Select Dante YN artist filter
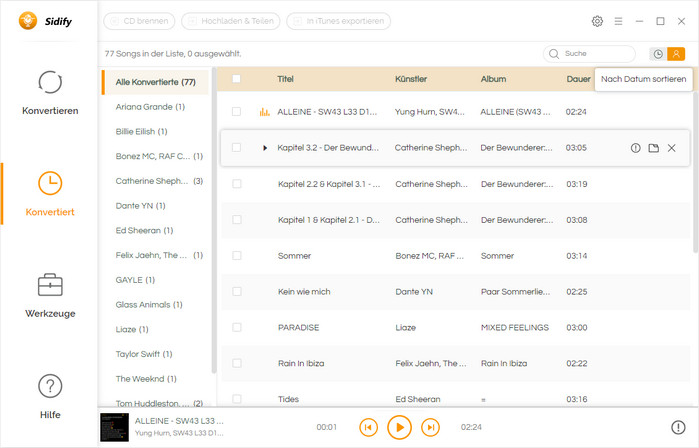This screenshot has width=699, height=448. [x=140, y=206]
